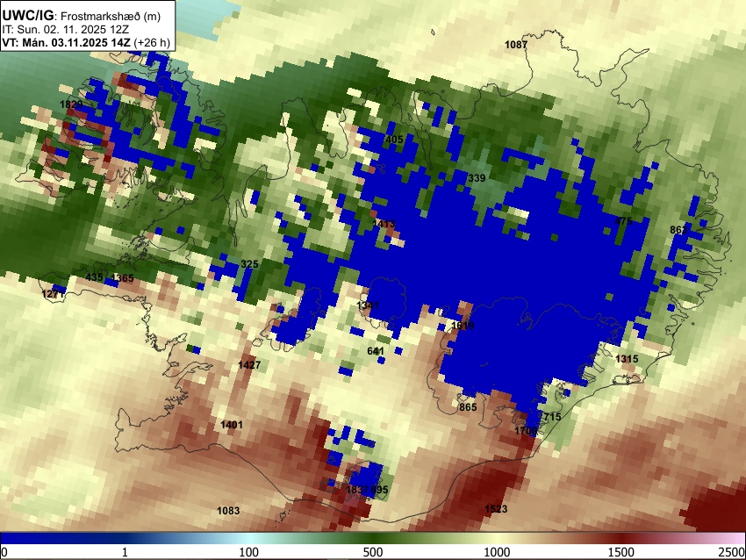Click the 'IT: Sun. 02. 11. 2025 12Z' line
Screen dimensions: 746x560
click(x=66, y=30)
